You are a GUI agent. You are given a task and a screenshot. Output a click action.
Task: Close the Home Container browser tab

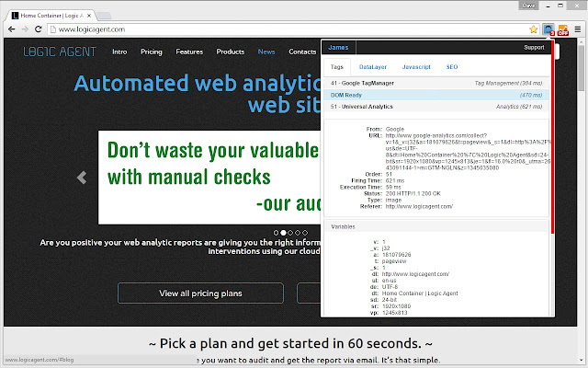[89, 16]
